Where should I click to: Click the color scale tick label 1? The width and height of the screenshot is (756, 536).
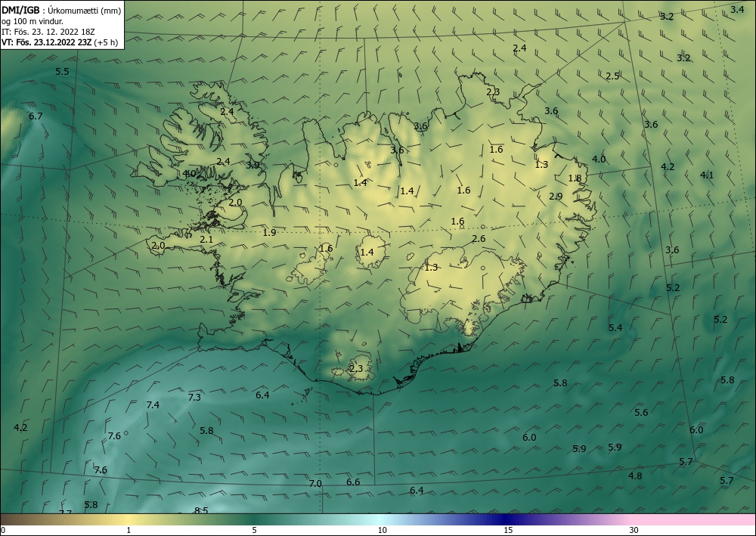point(129,530)
